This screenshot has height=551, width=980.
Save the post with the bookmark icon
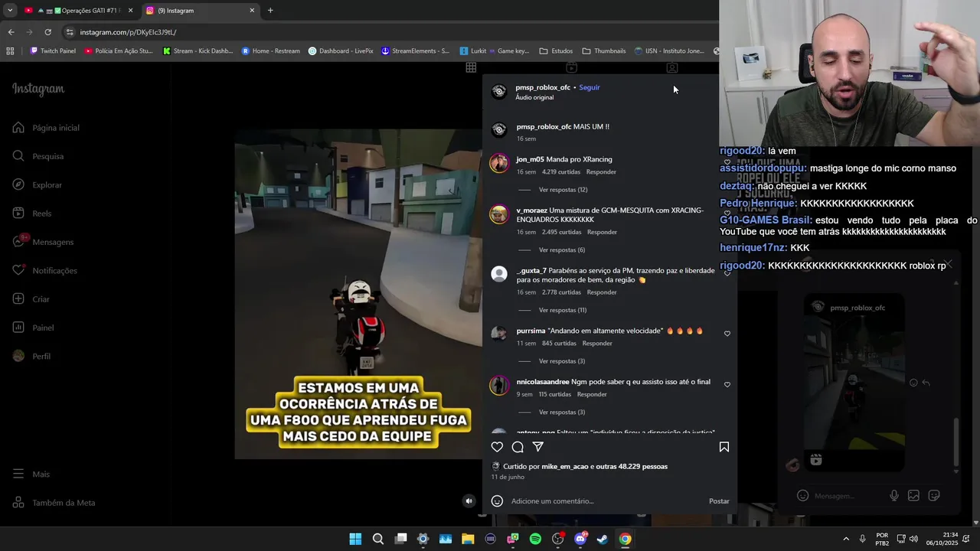pos(724,447)
